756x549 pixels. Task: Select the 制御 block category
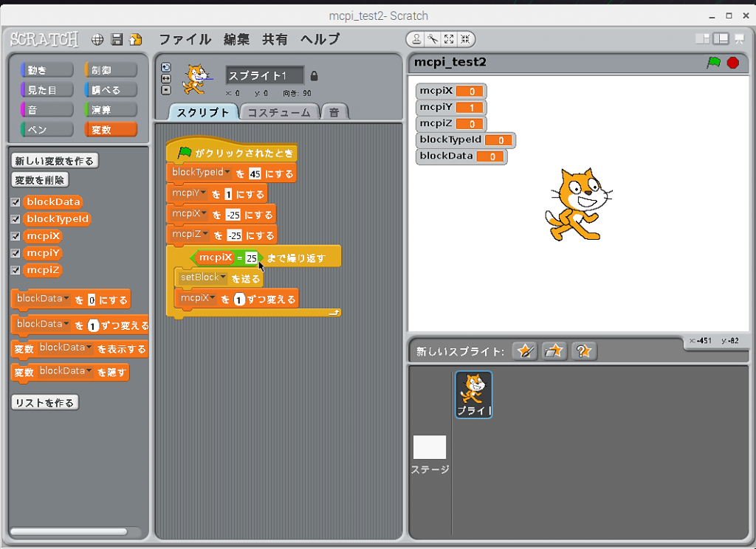(111, 70)
